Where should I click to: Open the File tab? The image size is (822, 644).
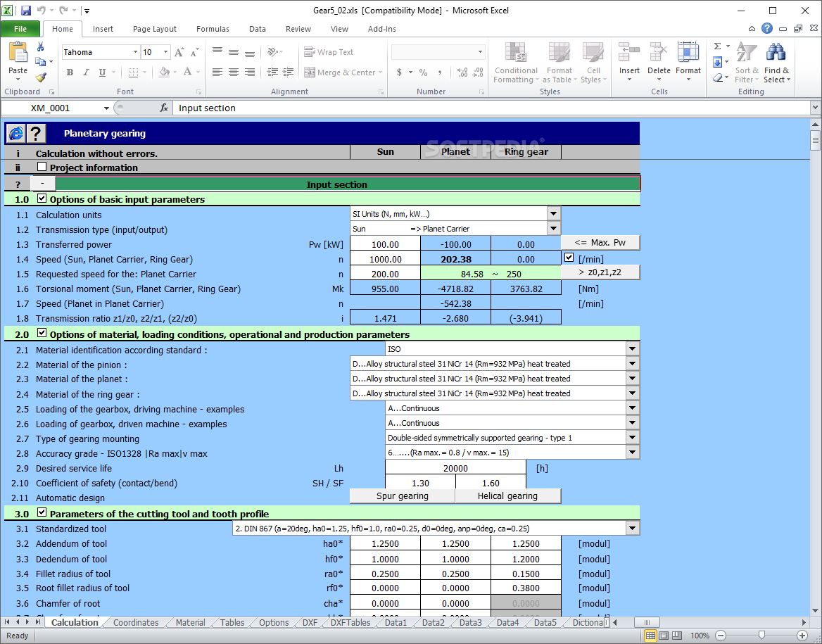click(20, 29)
